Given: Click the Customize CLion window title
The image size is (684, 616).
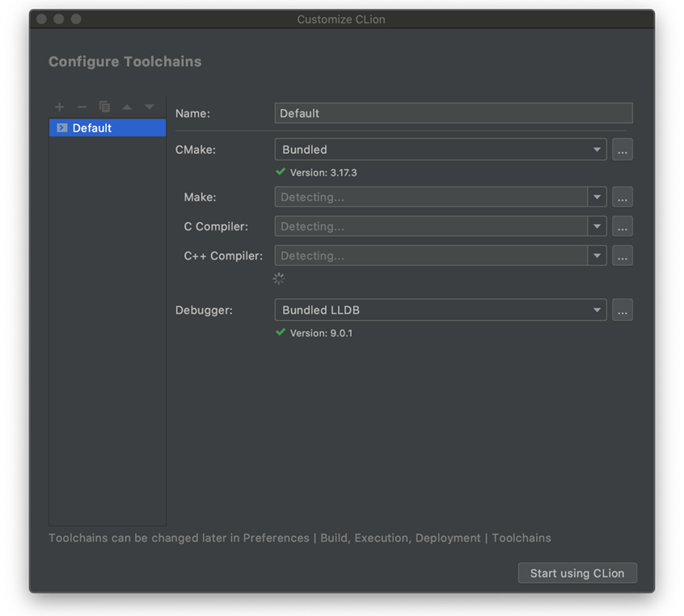Looking at the screenshot, I should tap(341, 19).
